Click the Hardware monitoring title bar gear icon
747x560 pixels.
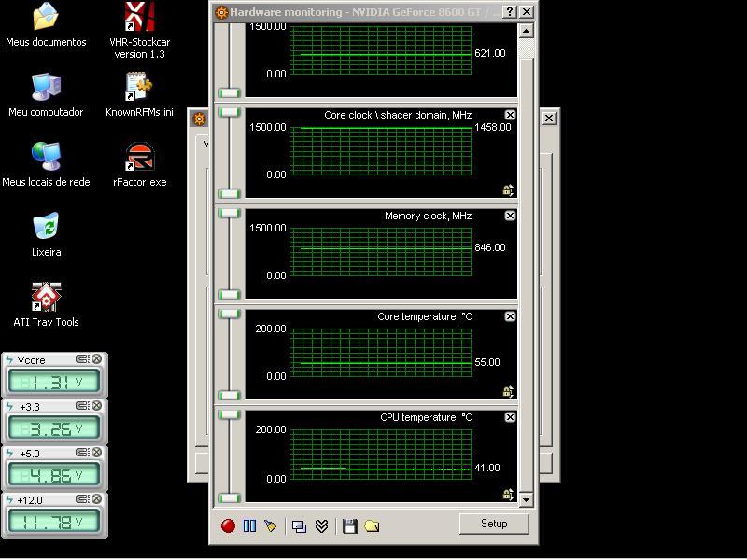pos(221,12)
